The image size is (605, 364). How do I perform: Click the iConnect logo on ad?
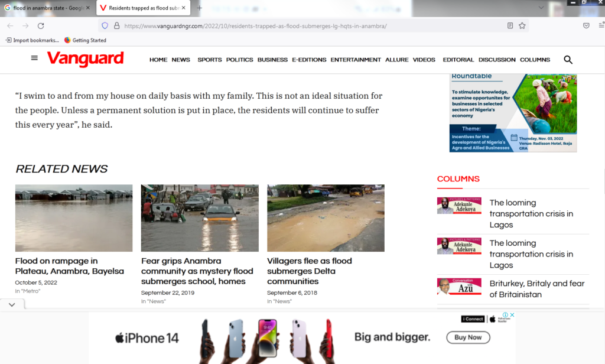473,319
